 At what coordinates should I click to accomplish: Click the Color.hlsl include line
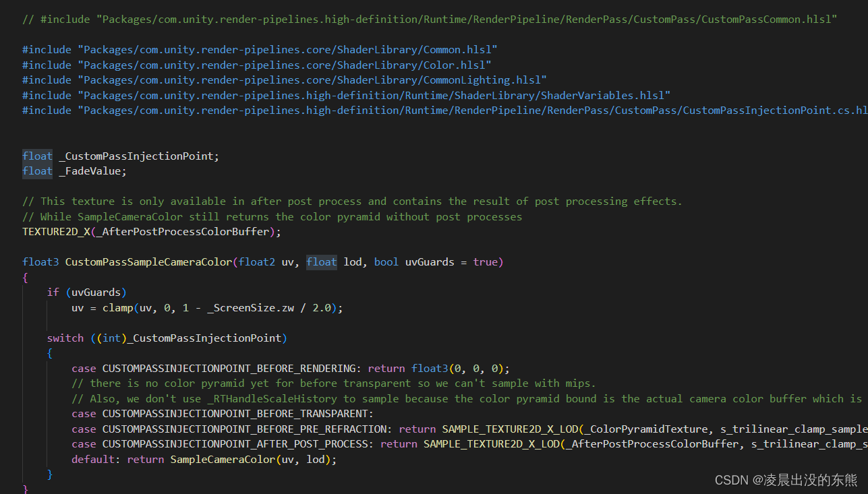[257, 65]
